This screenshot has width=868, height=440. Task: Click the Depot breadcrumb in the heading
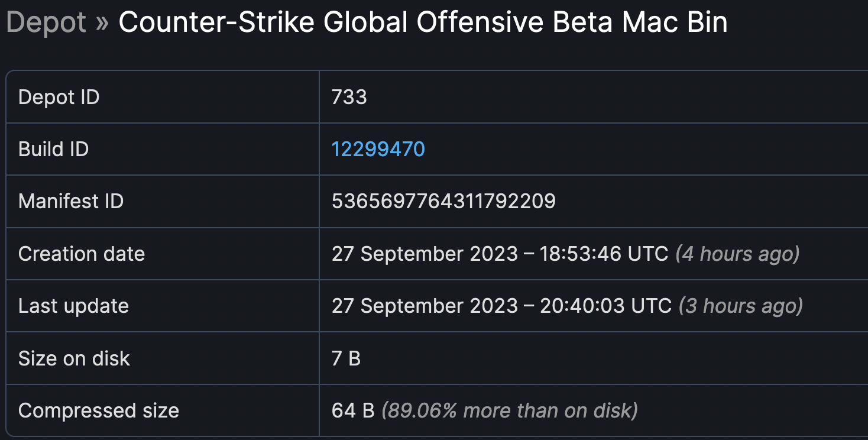tap(46, 22)
